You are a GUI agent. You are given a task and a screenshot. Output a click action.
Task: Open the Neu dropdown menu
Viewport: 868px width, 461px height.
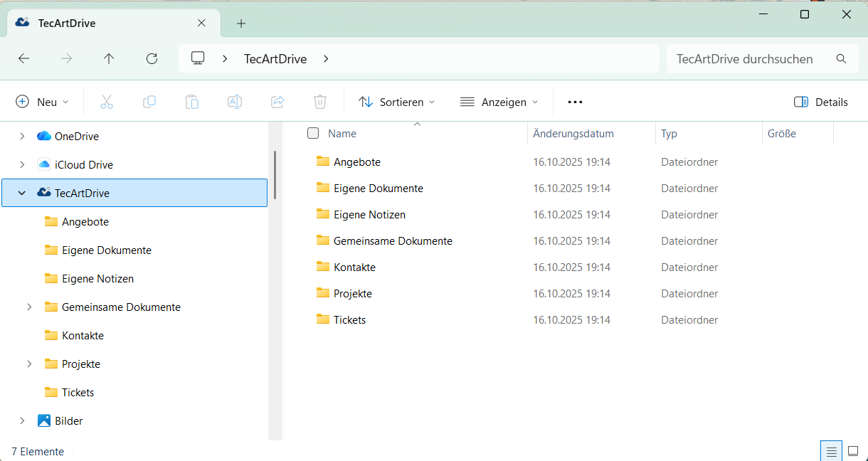[43, 102]
